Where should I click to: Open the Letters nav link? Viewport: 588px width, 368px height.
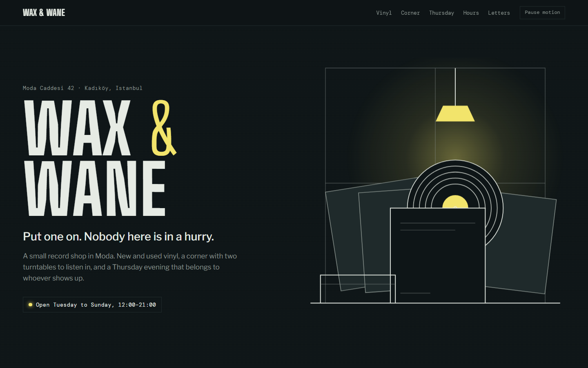499,13
